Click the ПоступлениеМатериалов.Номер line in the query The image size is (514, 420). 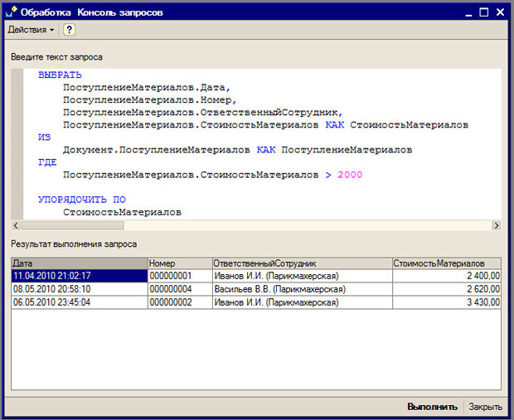pos(150,100)
